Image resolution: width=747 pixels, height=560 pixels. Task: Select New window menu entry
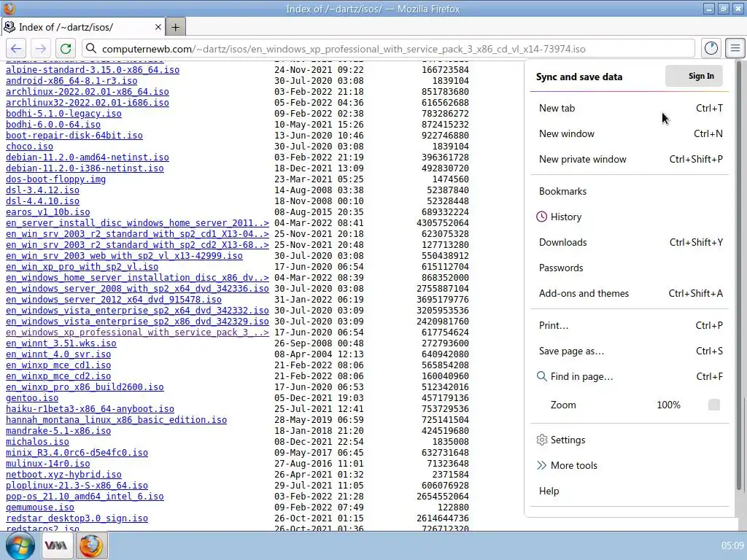click(x=630, y=134)
